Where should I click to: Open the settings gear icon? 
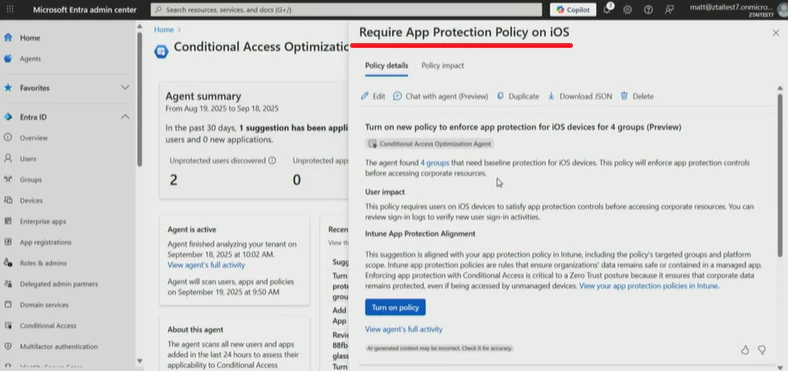[627, 10]
